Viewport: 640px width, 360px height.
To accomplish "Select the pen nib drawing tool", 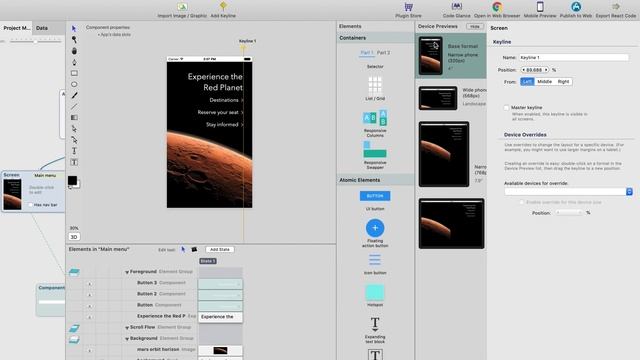I will click(x=74, y=62).
